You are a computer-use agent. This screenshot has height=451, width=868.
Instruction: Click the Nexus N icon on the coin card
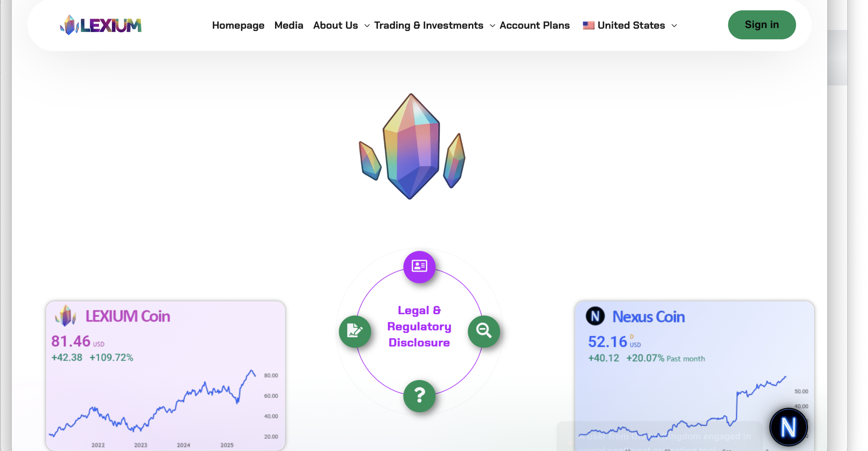pyautogui.click(x=595, y=316)
